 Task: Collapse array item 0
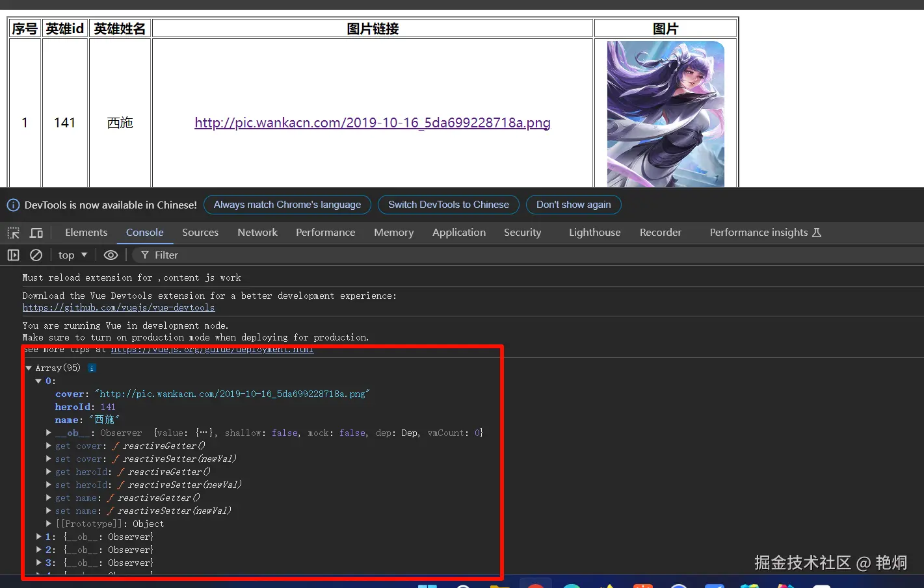tap(39, 381)
